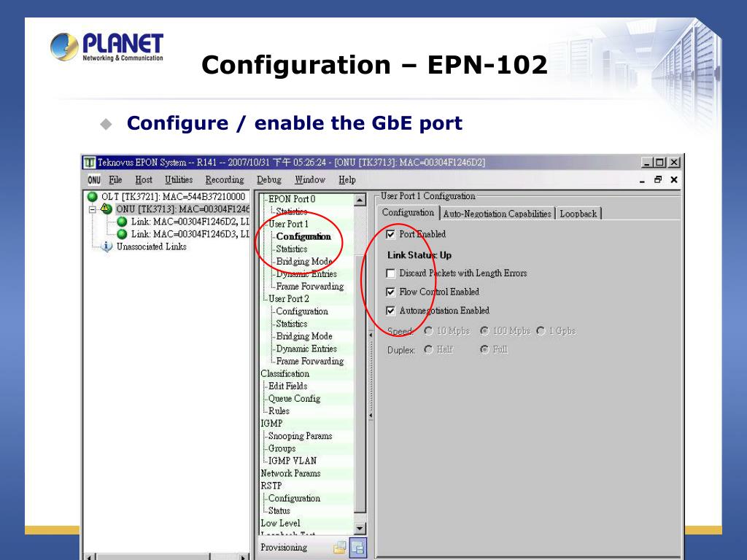Minimize the inner ONU child window
Image resolution: width=747 pixels, height=560 pixels.
(x=642, y=180)
